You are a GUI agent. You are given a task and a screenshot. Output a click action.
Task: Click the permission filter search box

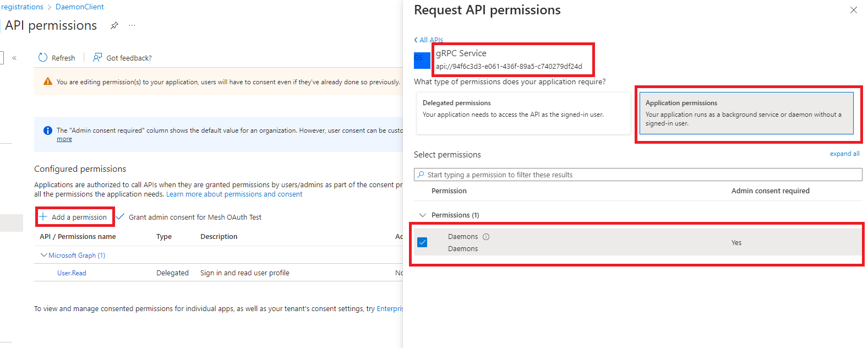point(638,175)
